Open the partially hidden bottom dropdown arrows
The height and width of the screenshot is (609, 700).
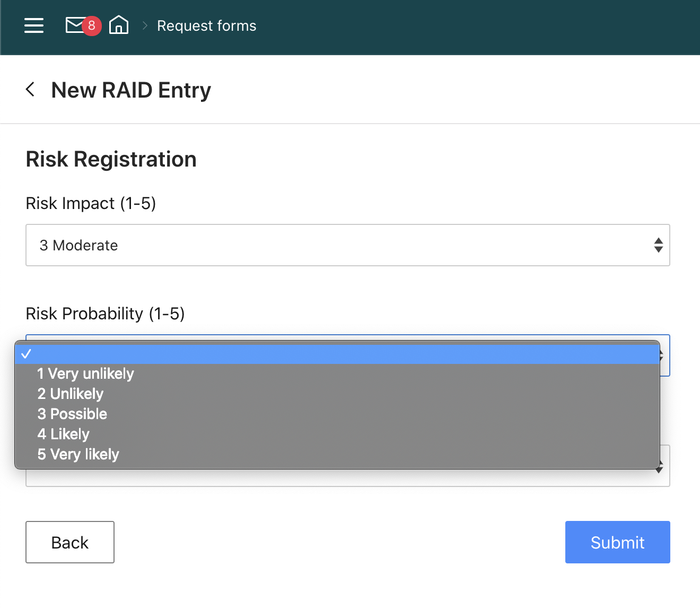click(660, 467)
